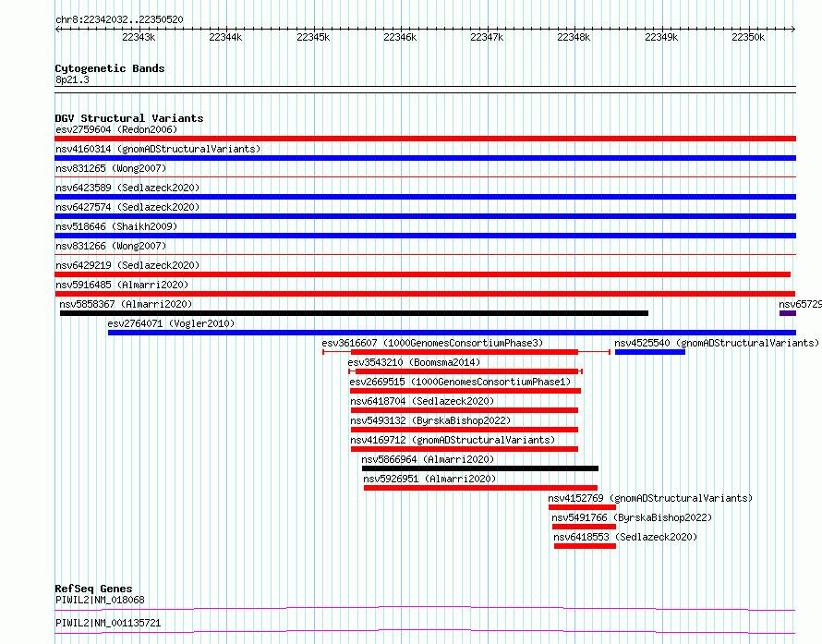Click the 22346k ruler tick label
Image resolution: width=822 pixels, height=644 pixels.
[400, 37]
